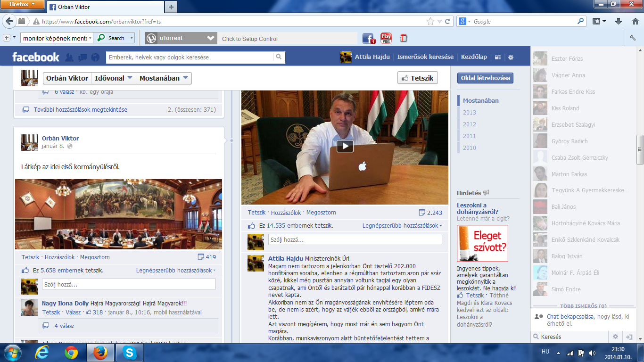Screen dimensions: 644x362
Task: Select the Orbán Viktor browser tab
Action: tap(105, 7)
